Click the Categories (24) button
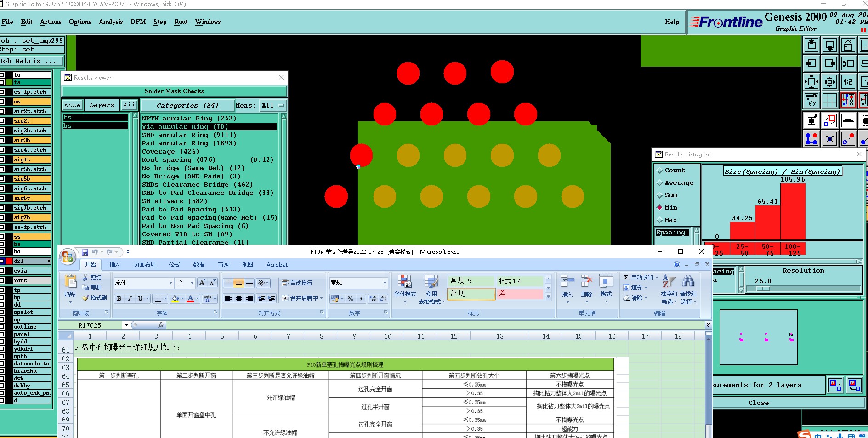Screen dimensions: 868x438 [187, 105]
